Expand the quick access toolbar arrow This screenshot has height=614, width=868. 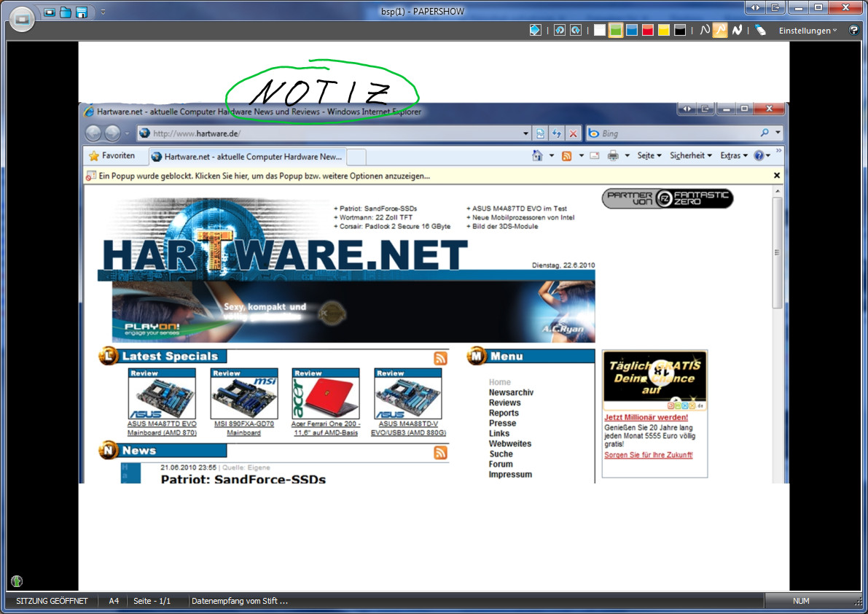pyautogui.click(x=103, y=12)
